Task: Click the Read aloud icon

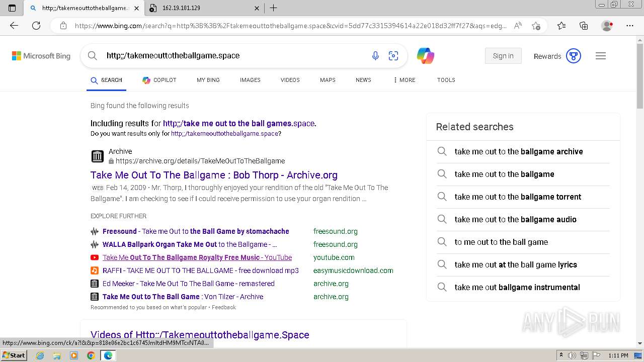Action: [x=518, y=26]
